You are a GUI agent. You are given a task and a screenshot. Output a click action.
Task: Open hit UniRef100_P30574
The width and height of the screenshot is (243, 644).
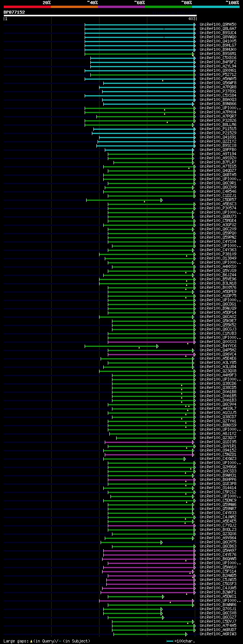[218, 208]
